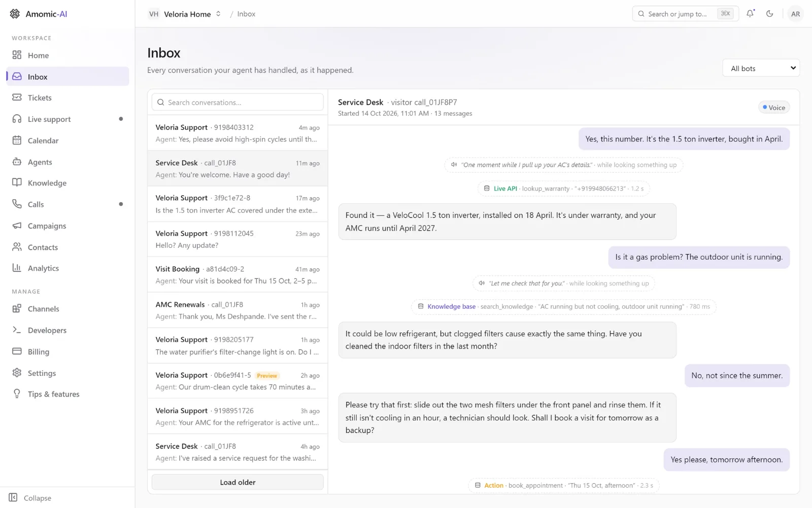Click the Tickets sidebar icon
This screenshot has width=812, height=508.
tap(17, 98)
